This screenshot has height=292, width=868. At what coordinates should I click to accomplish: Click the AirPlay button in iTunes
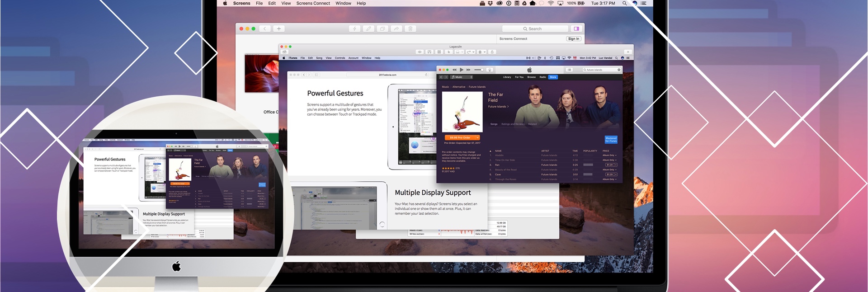[490, 70]
